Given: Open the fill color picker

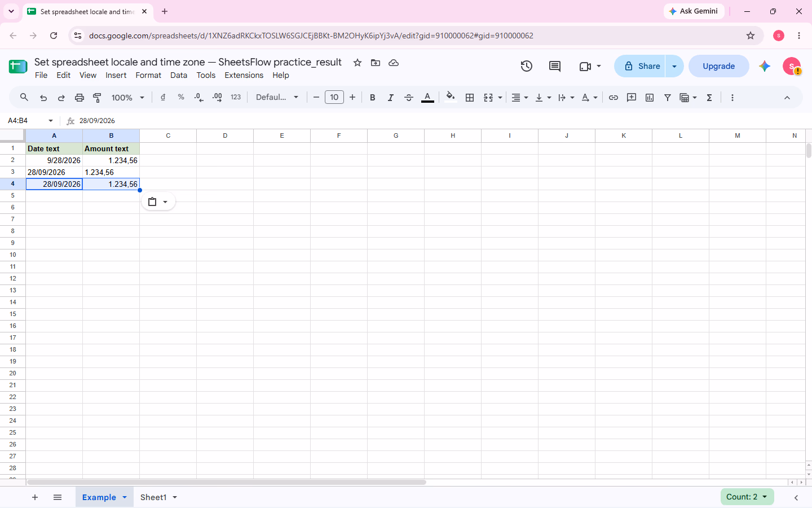Looking at the screenshot, I should pyautogui.click(x=451, y=98).
